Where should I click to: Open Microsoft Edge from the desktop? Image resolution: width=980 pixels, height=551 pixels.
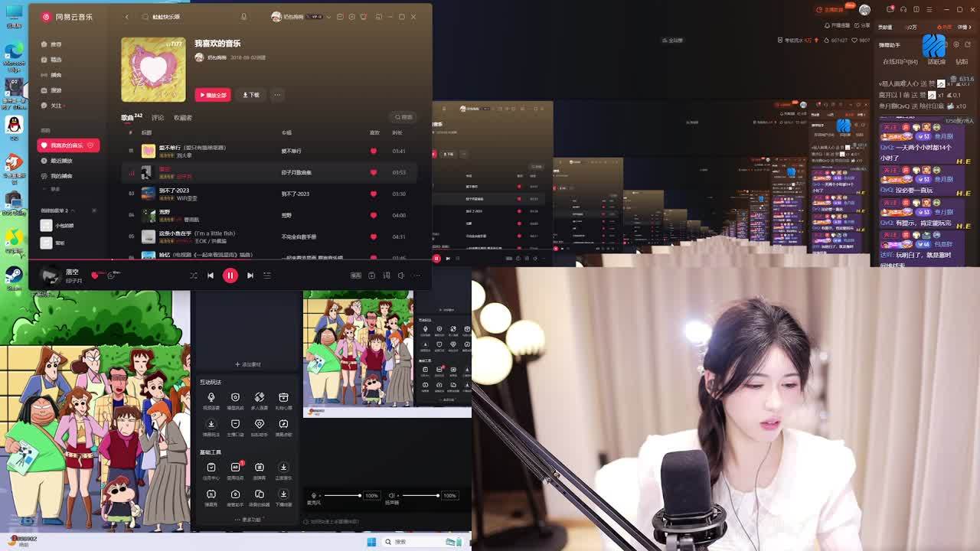[x=14, y=57]
